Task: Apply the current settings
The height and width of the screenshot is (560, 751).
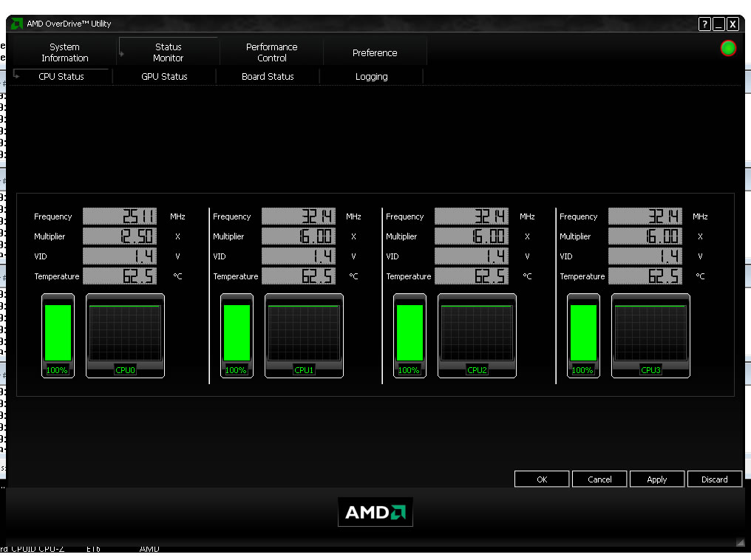Action: pos(656,479)
